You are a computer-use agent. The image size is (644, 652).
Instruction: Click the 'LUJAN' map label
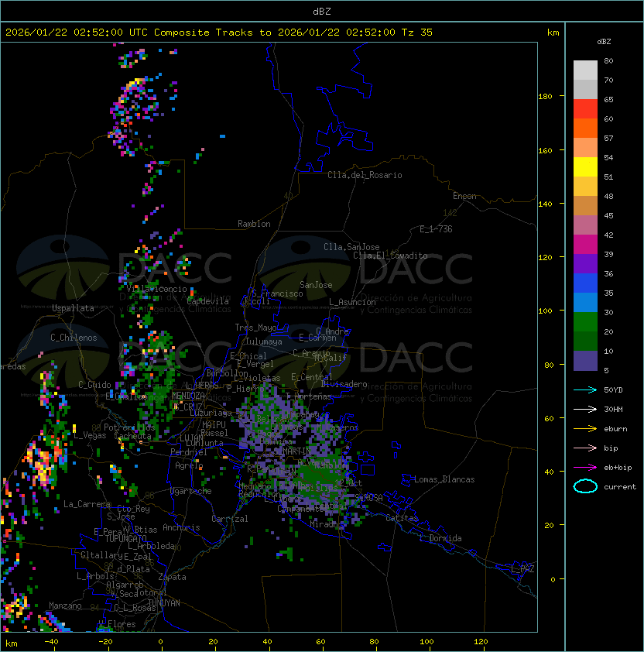[191, 438]
